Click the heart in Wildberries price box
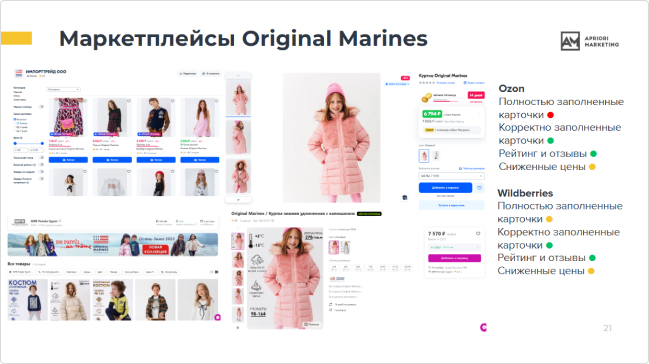This screenshot has height=364, width=649. pyautogui.click(x=478, y=234)
